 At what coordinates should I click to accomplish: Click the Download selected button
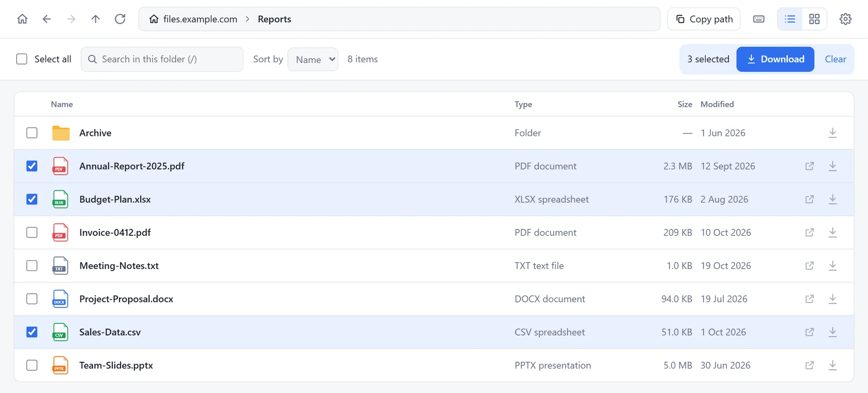[x=775, y=59]
